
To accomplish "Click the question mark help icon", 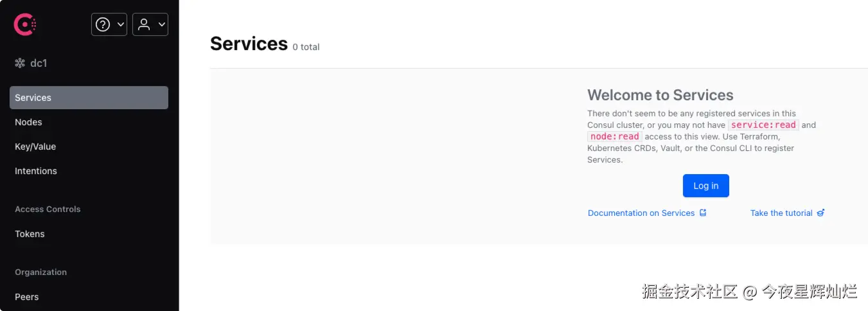I will (x=103, y=24).
